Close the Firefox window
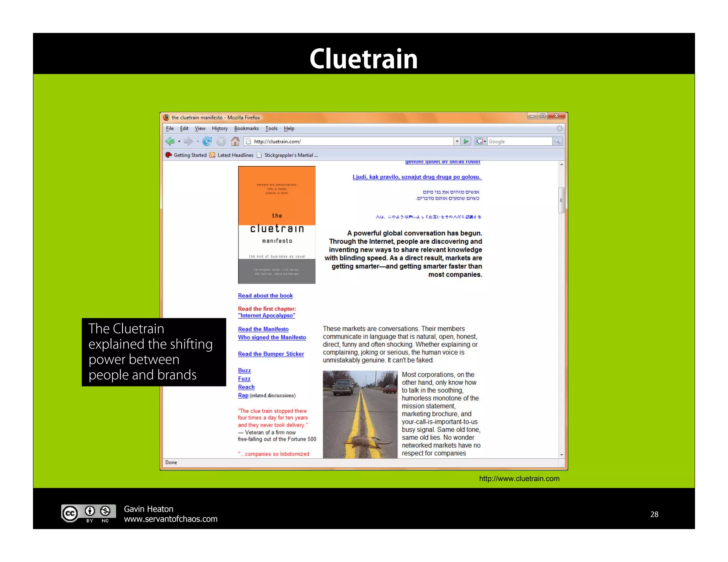This screenshot has width=728, height=562. (x=557, y=116)
